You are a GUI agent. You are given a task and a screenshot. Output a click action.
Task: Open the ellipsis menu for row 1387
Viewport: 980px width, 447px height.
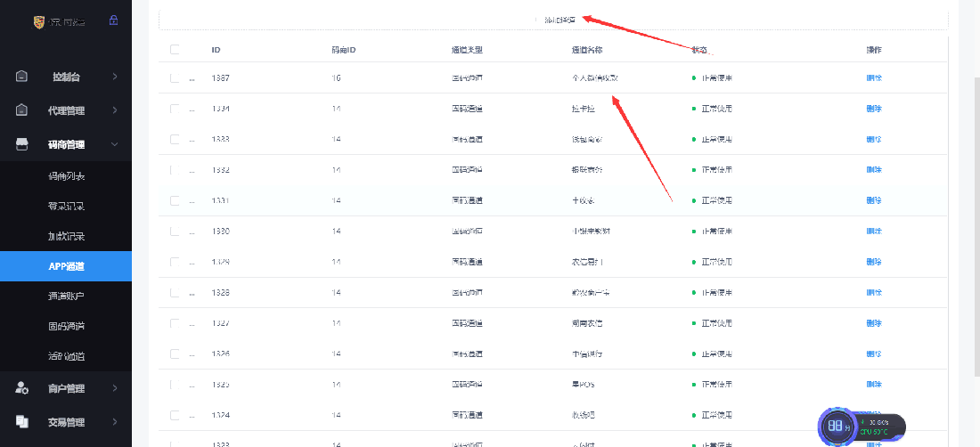(192, 78)
